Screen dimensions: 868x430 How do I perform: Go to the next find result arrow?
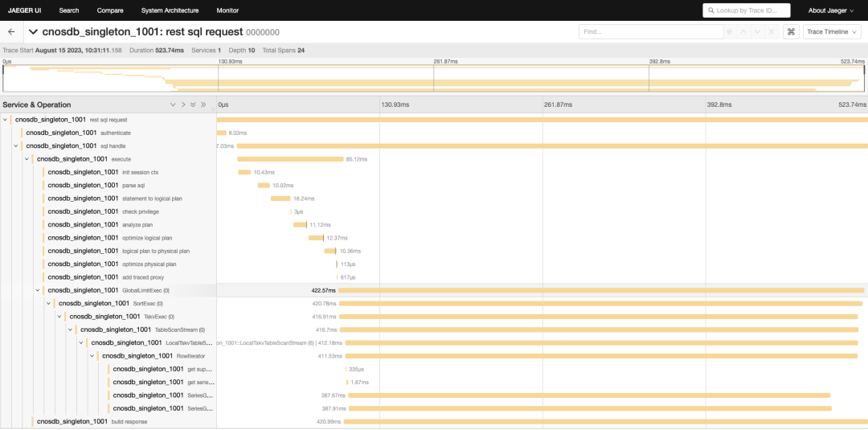(757, 32)
